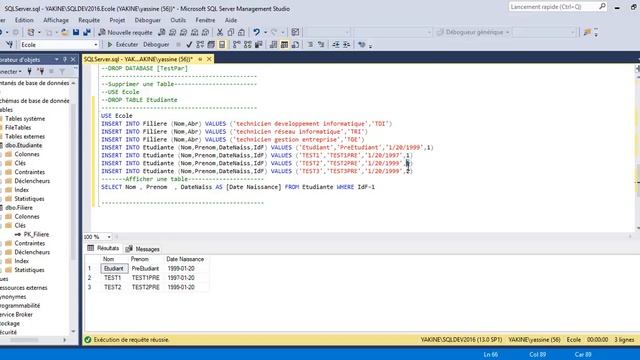Click Comment out selected lines icon
640x360 pixels.
click(x=310, y=44)
